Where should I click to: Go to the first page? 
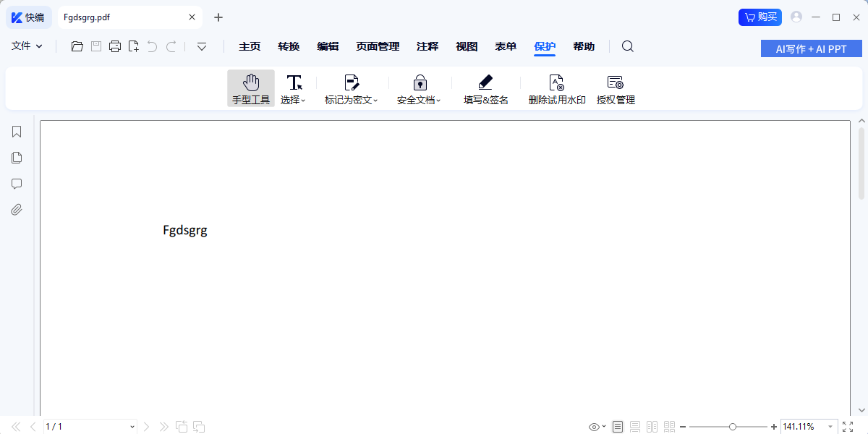[16, 427]
